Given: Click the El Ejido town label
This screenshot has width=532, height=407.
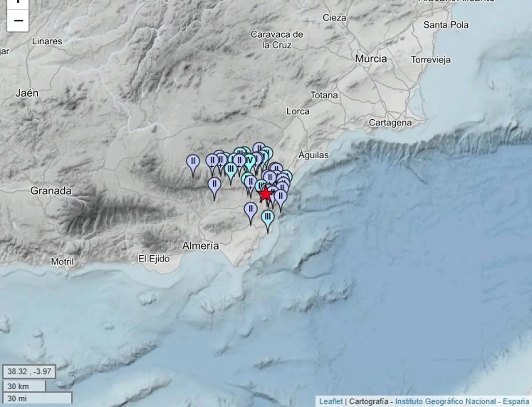Looking at the screenshot, I should tap(154, 258).
